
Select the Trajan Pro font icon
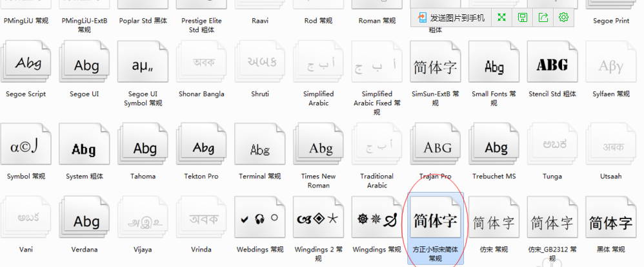click(436, 148)
